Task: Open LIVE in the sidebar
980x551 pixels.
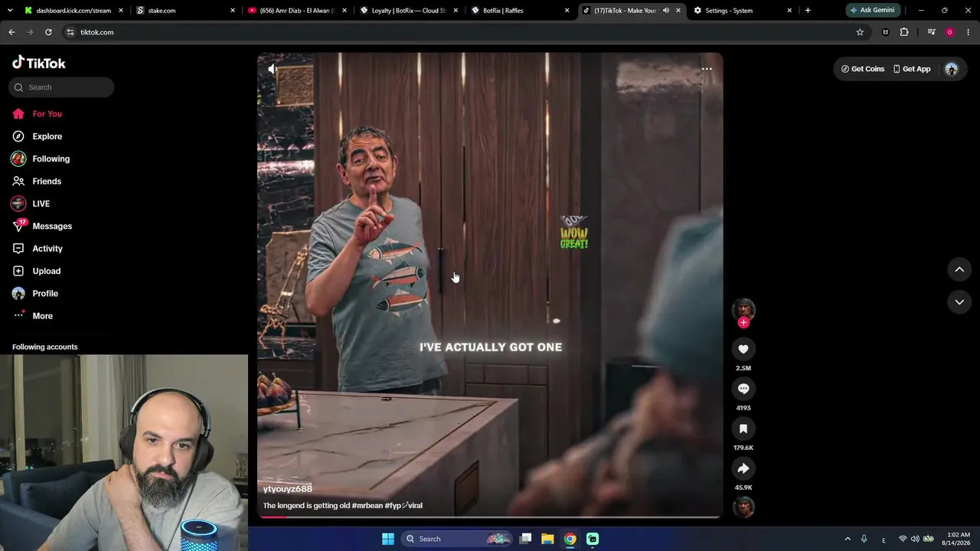Action: (x=41, y=204)
